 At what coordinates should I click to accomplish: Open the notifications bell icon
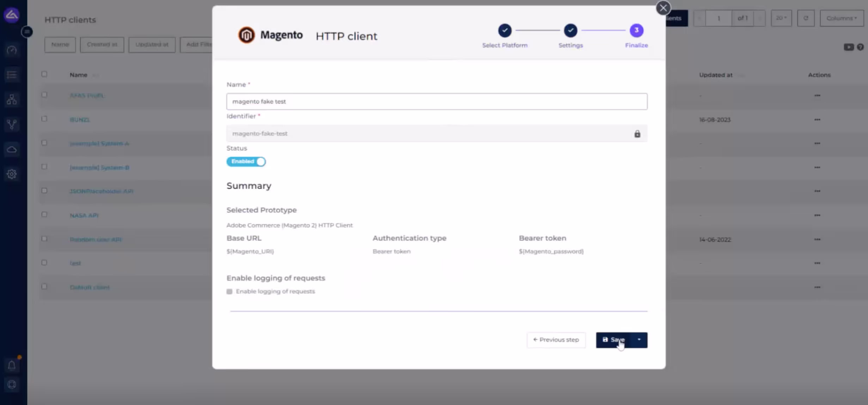(x=12, y=366)
